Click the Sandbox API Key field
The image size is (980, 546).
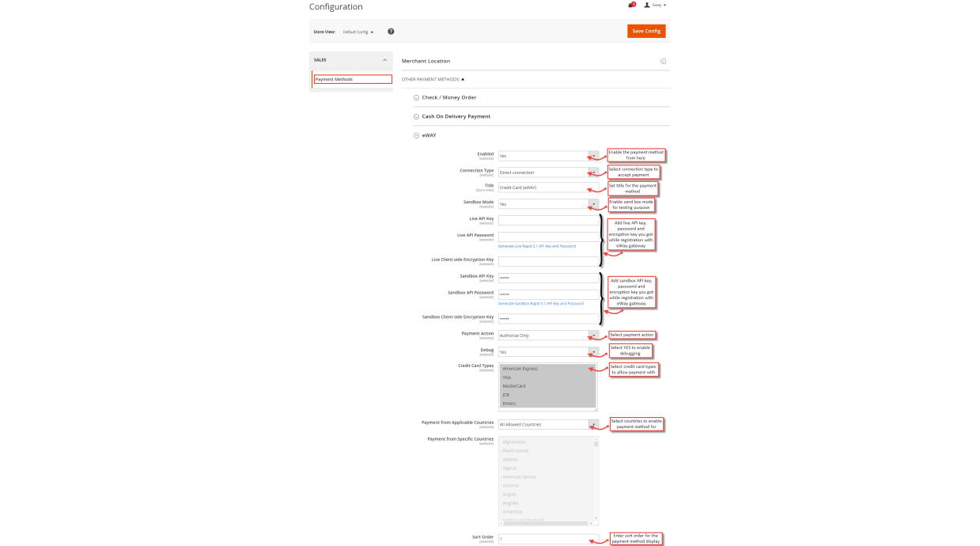click(548, 278)
